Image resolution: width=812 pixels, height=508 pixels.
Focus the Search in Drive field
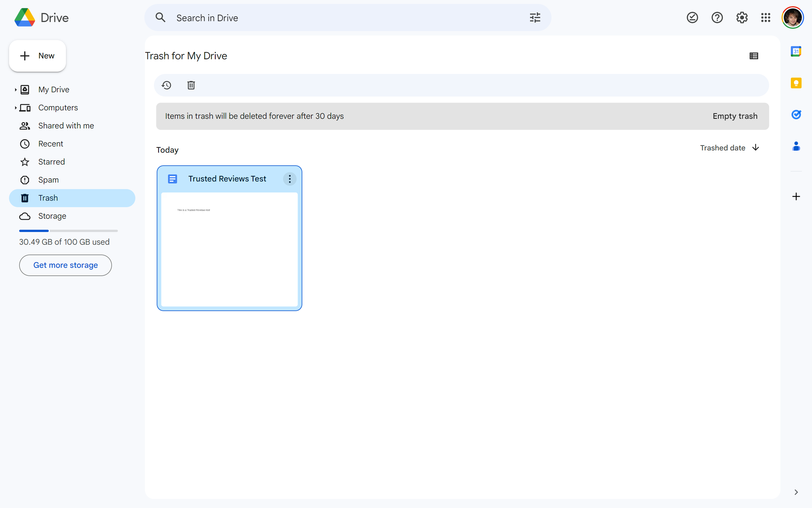(x=348, y=17)
